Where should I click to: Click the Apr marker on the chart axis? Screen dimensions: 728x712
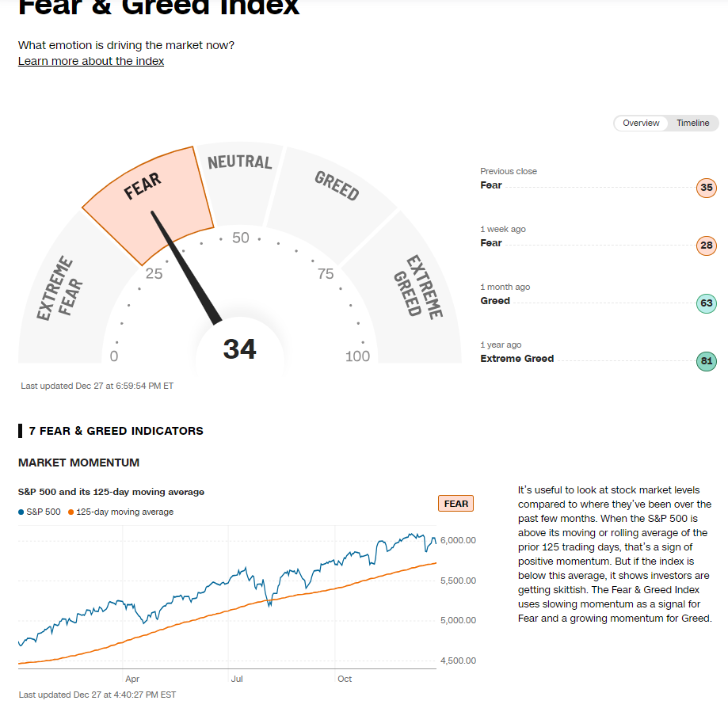[x=132, y=679]
